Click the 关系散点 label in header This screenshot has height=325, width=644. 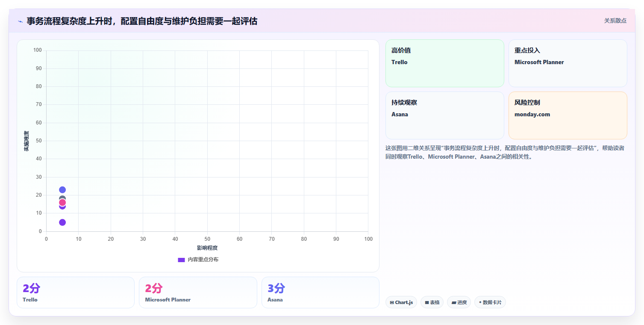[615, 21]
